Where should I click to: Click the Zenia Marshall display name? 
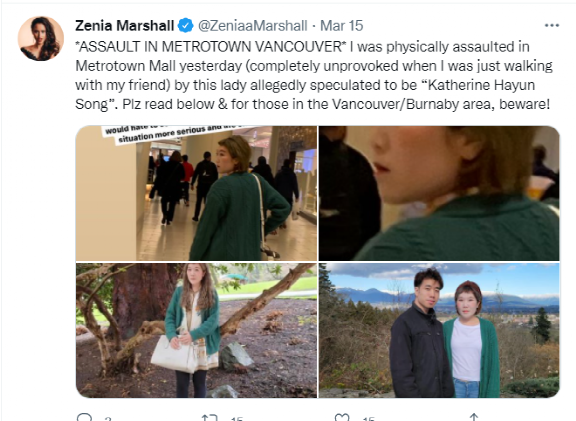point(125,26)
